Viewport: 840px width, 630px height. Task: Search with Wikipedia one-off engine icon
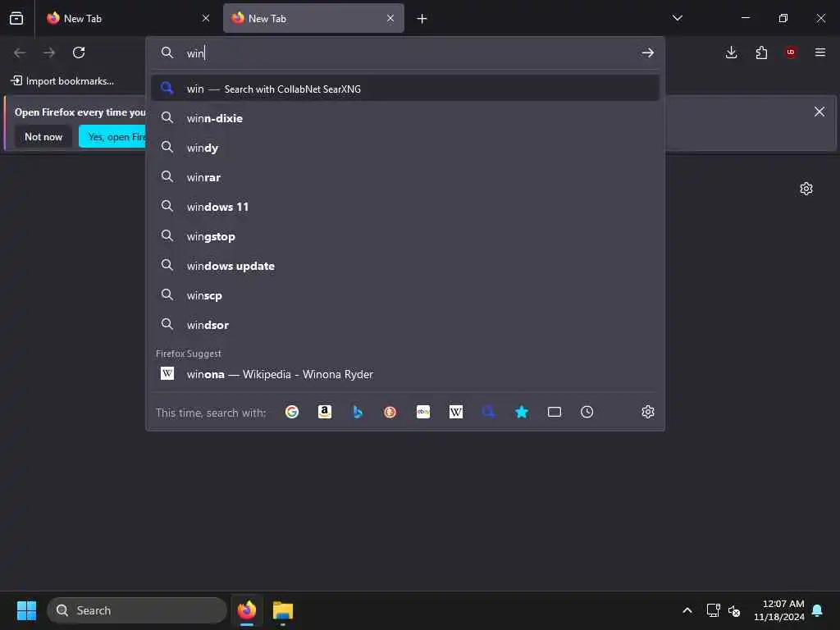[x=456, y=412]
